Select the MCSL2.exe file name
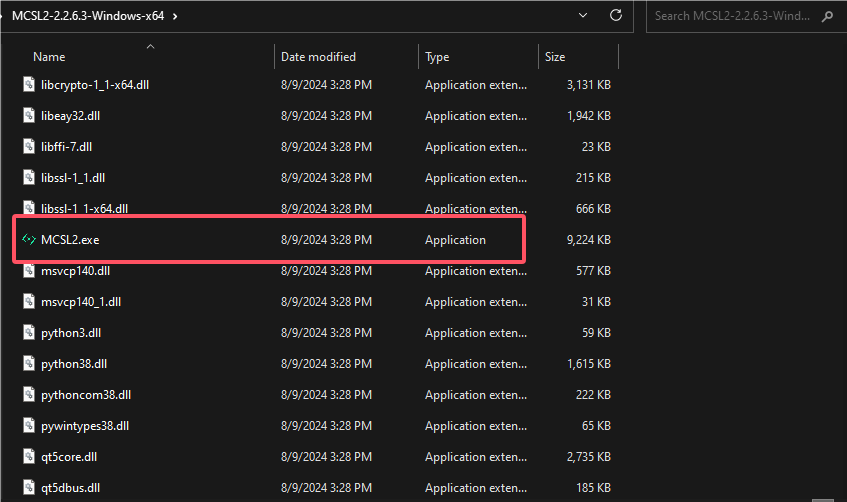This screenshot has height=502, width=847. pyautogui.click(x=70, y=240)
